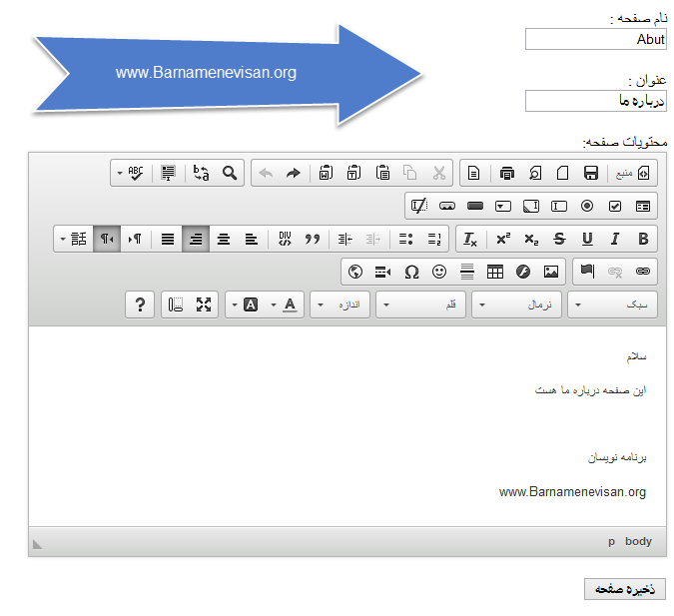674x616 pixels.
Task: Click the Print icon
Action: (507, 173)
